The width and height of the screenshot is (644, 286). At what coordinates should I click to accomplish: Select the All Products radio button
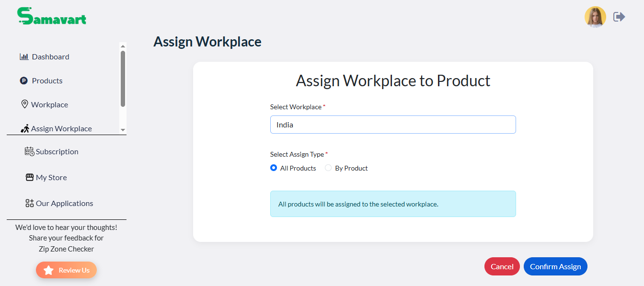tap(274, 168)
